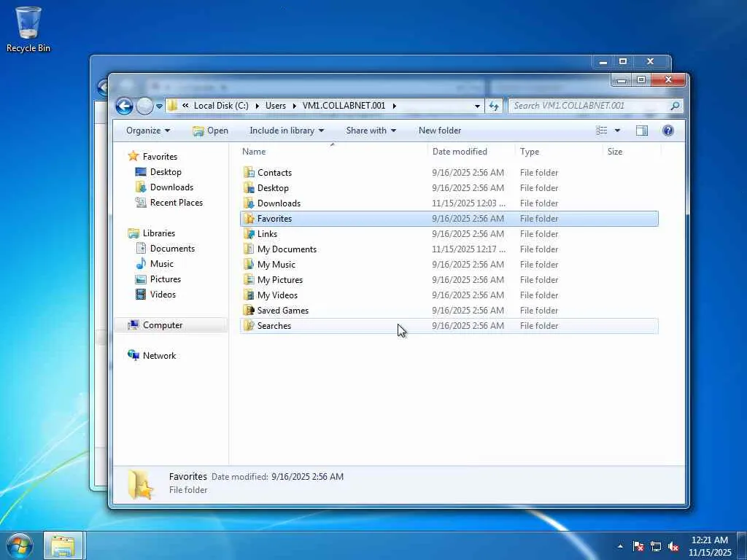Toggle the preview pane

(x=642, y=131)
